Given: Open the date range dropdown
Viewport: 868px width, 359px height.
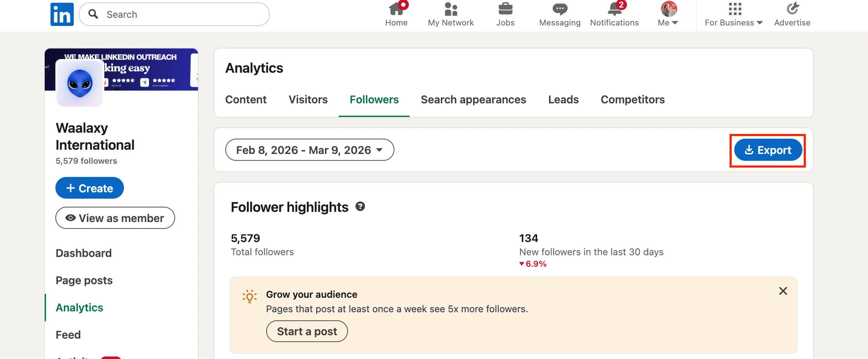Looking at the screenshot, I should [310, 150].
